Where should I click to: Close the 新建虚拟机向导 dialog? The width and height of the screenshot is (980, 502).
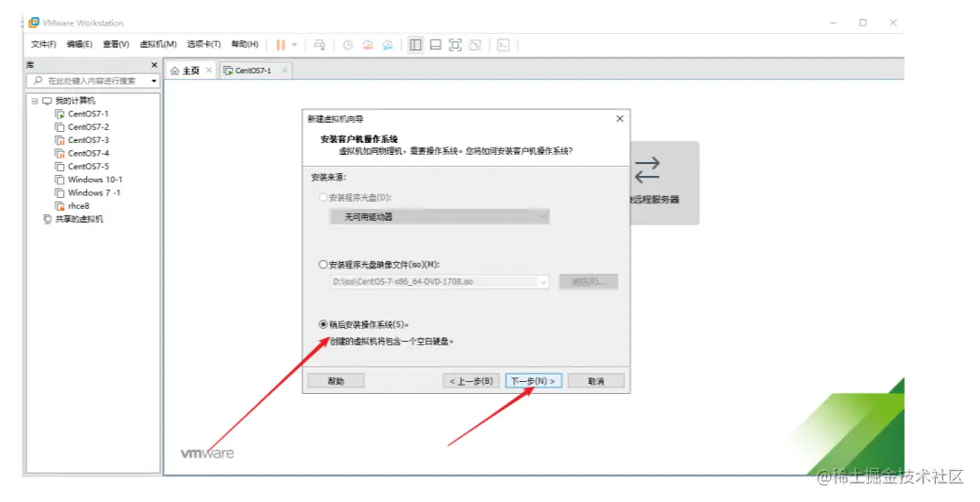pyautogui.click(x=620, y=119)
